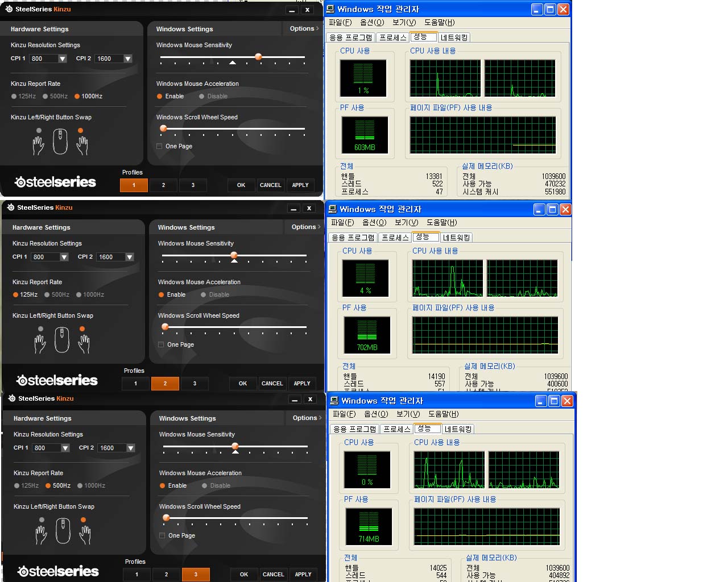Viewport: 728px width, 582px height.
Task: Click the title icon of the Task Manager showing 702MB
Action: coord(333,209)
